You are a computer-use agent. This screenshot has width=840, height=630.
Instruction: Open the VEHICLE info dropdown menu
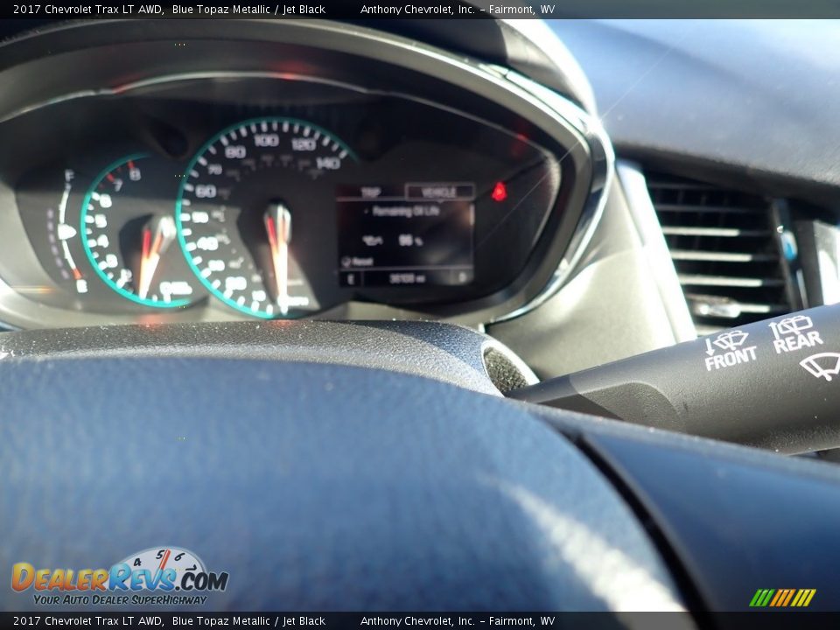tap(439, 191)
